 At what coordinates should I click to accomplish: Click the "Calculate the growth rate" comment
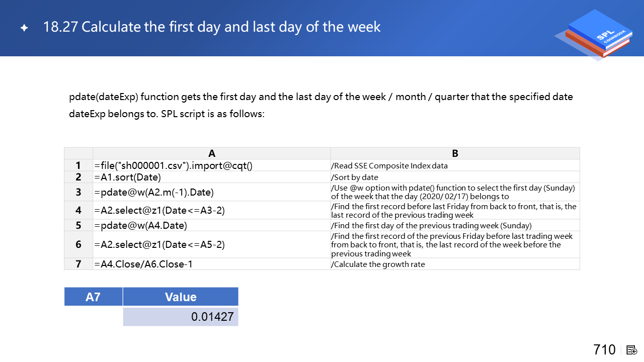click(x=378, y=264)
